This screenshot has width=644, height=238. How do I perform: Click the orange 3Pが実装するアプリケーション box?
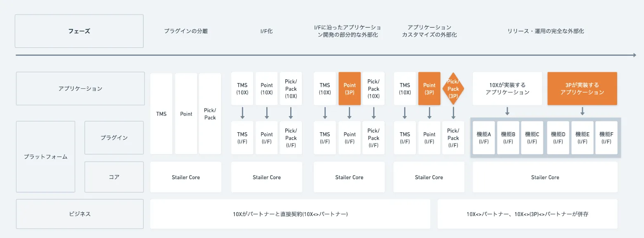(x=582, y=88)
